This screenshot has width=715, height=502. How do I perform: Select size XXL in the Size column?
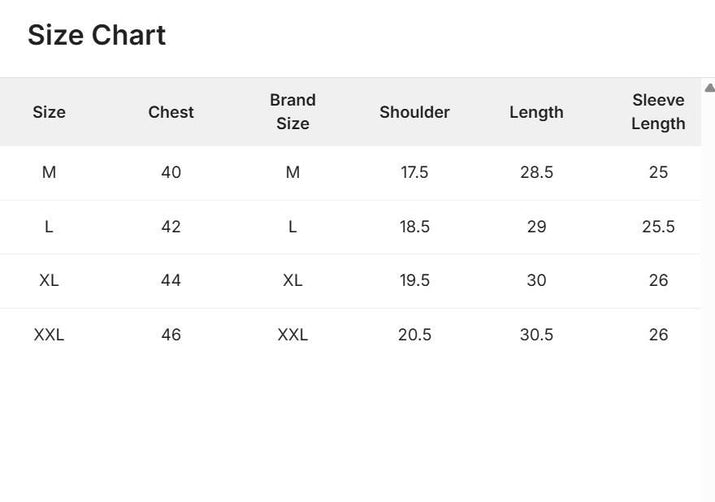49,335
